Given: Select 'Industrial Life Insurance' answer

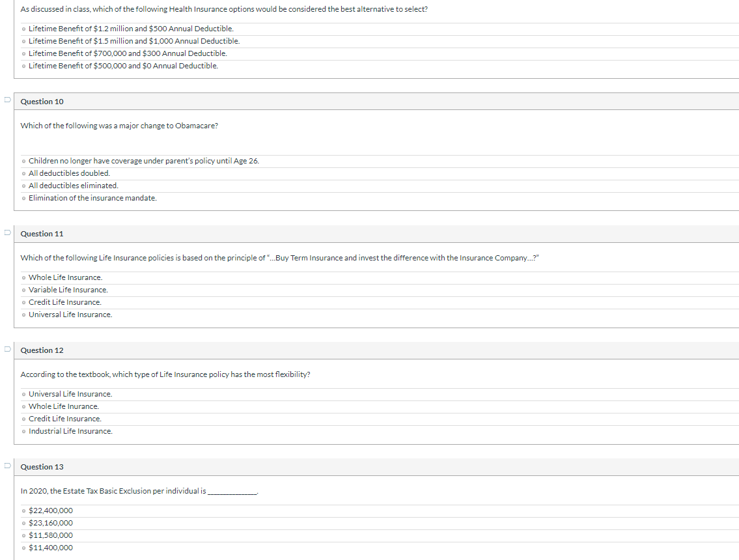Looking at the screenshot, I should [x=22, y=431].
